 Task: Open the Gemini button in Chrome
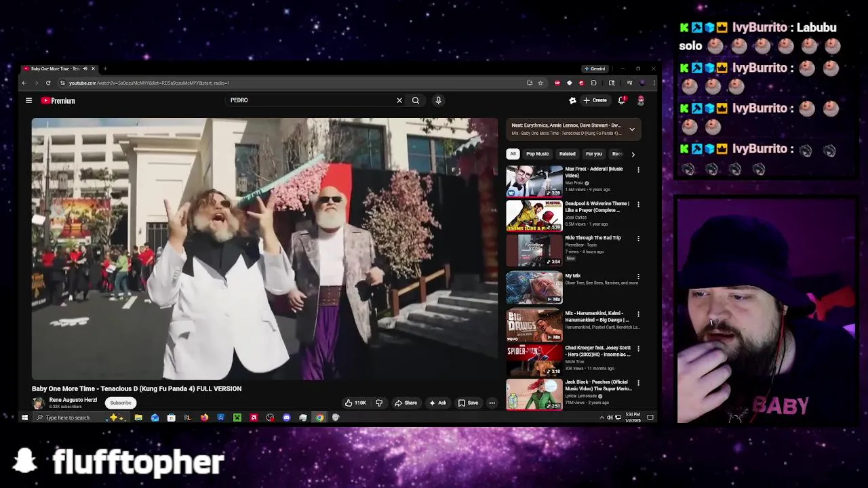click(x=595, y=68)
